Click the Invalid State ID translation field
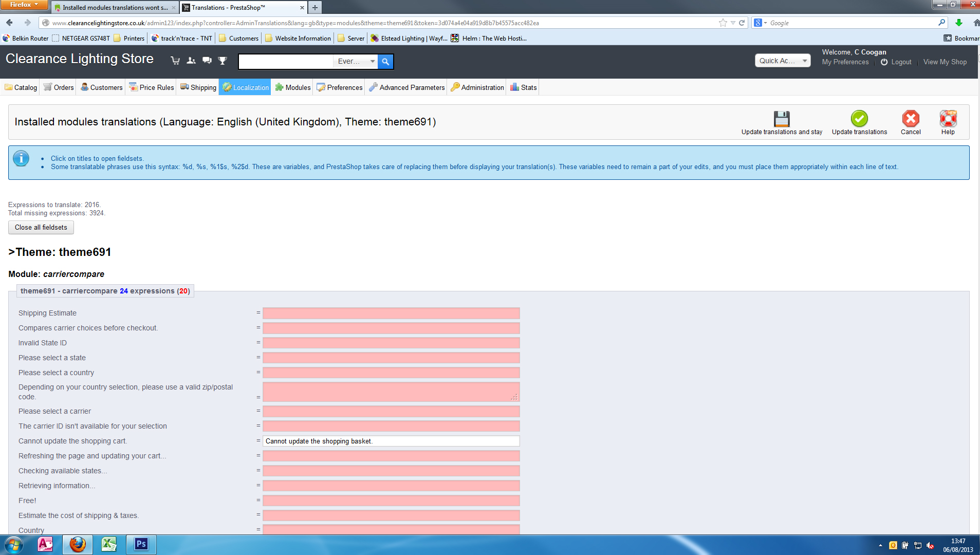The image size is (980, 555). tap(391, 343)
